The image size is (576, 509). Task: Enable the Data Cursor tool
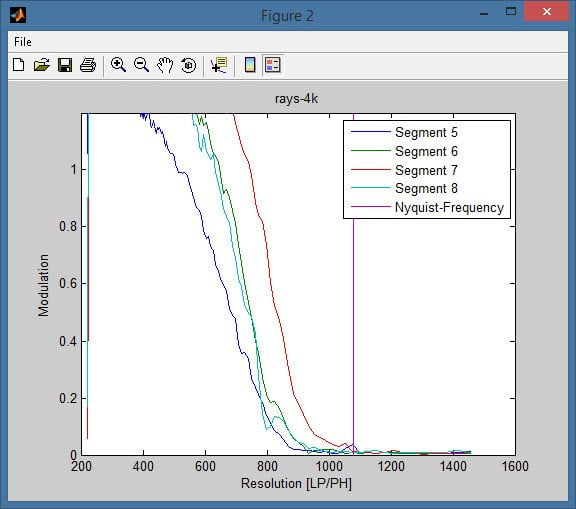pyautogui.click(x=219, y=65)
